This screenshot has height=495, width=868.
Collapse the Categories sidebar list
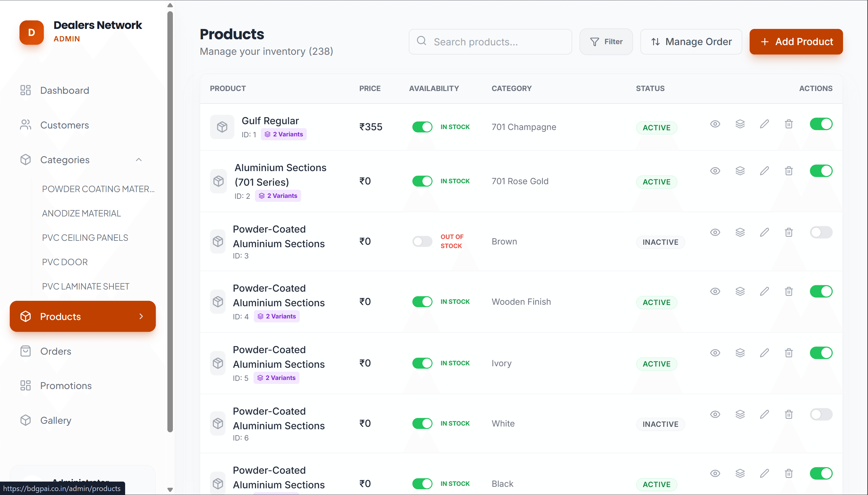point(139,160)
